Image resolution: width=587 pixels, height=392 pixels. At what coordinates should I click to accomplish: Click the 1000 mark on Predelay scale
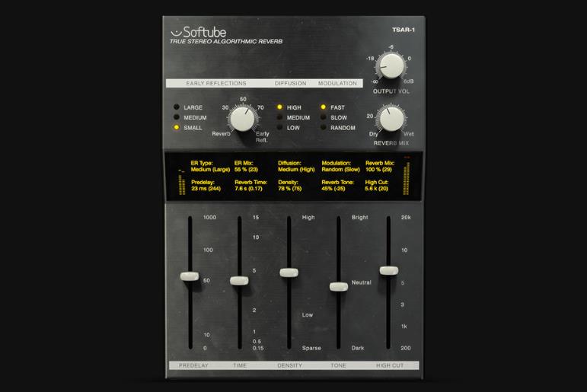point(209,217)
